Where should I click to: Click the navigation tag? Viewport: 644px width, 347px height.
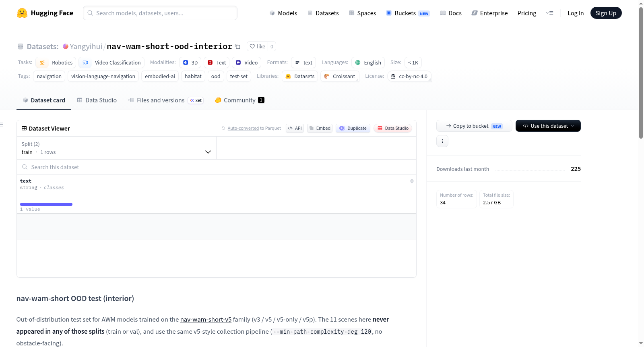pos(49,76)
